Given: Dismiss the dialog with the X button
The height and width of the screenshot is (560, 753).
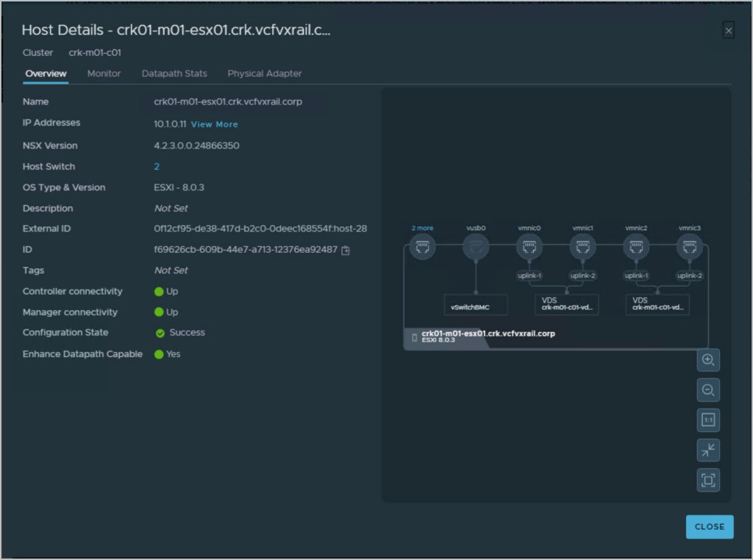Looking at the screenshot, I should tap(728, 30).
